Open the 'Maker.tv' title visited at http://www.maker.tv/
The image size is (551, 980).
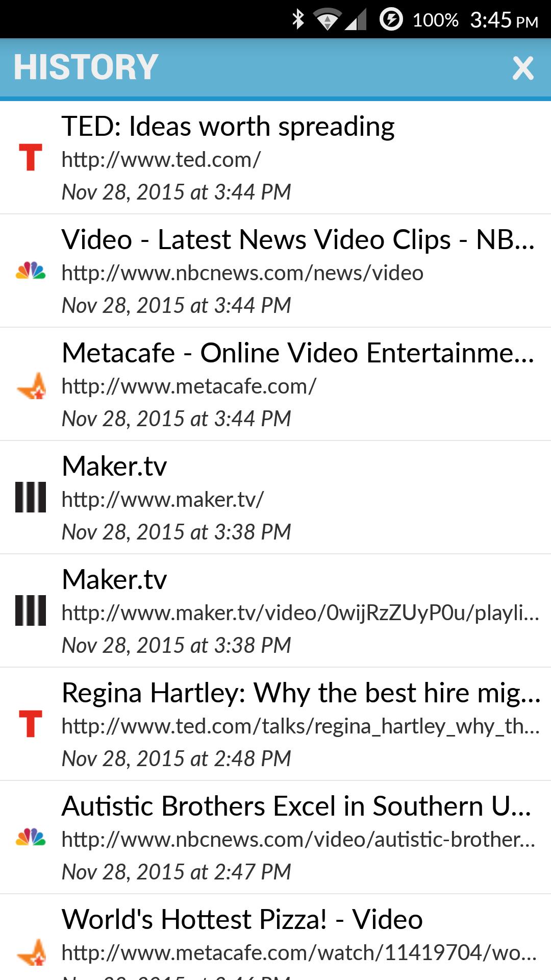(x=114, y=467)
